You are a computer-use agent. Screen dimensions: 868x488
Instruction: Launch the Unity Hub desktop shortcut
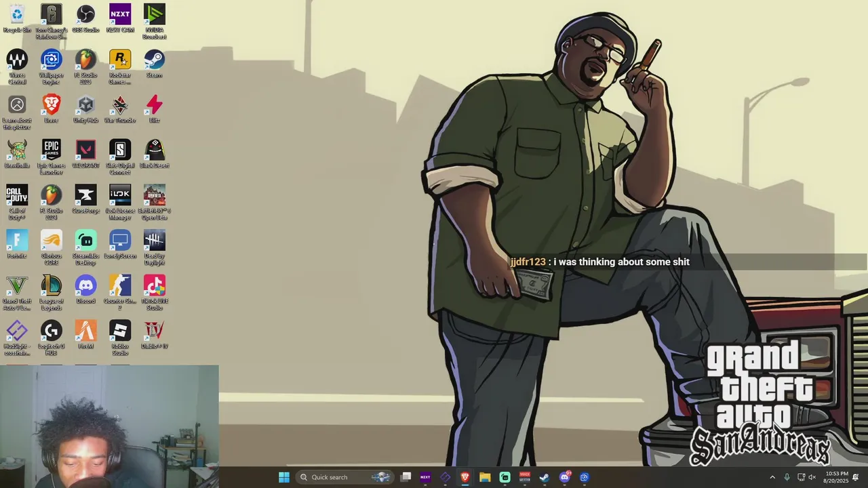(x=85, y=109)
